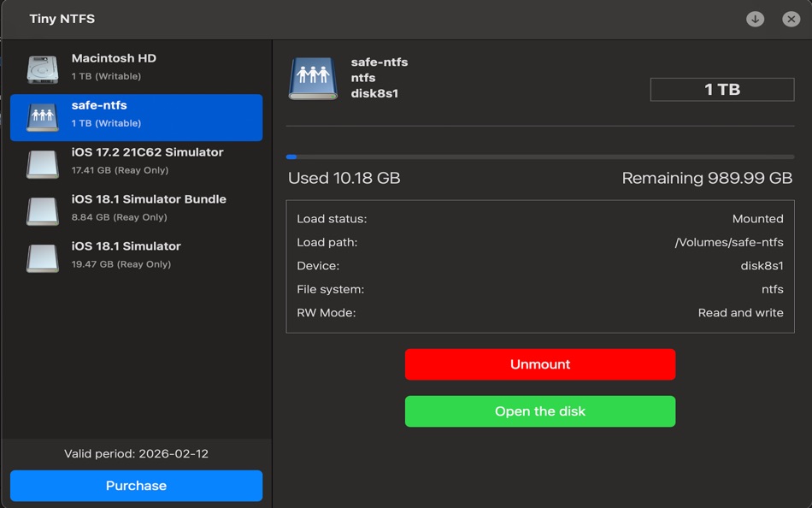This screenshot has height=508, width=812.
Task: Click the /Volumes/safe-ntfs load path
Action: 728,243
